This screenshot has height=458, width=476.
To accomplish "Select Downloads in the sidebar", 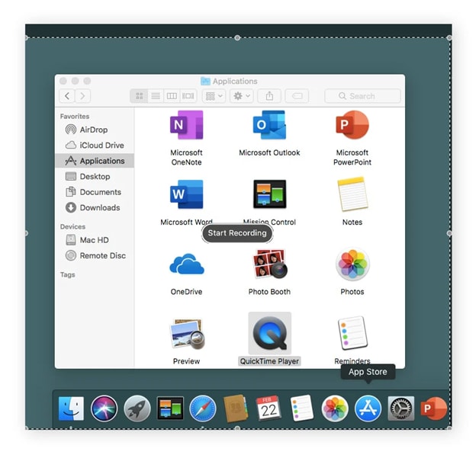I will point(95,208).
